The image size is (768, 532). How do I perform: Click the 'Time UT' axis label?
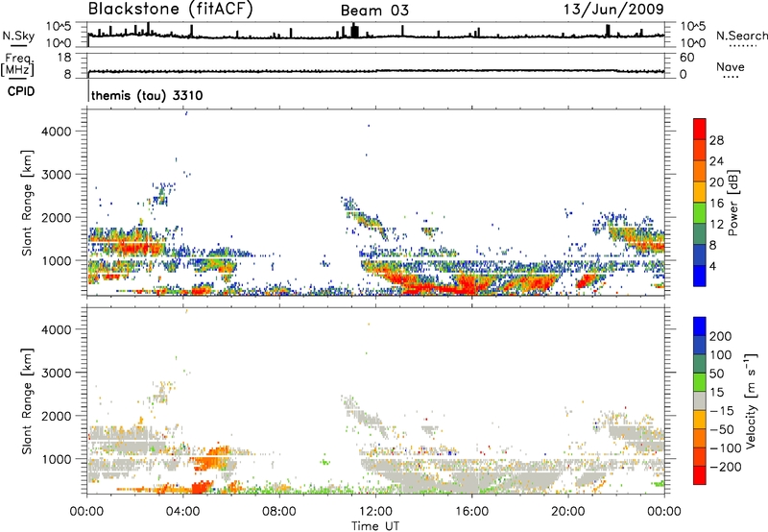[375, 526]
